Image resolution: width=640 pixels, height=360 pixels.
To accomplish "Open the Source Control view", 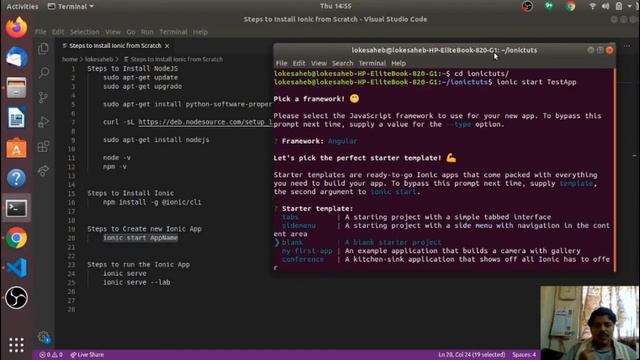I will tap(43, 98).
